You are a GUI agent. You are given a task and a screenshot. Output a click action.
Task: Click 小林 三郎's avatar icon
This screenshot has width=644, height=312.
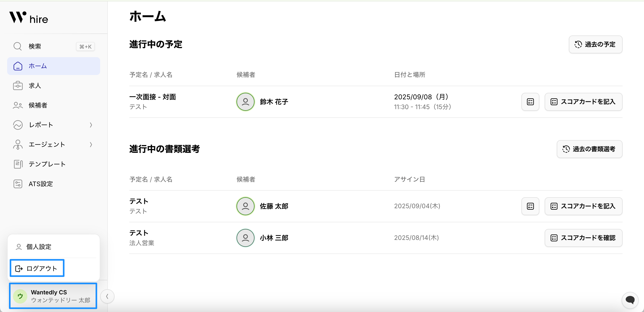pyautogui.click(x=245, y=238)
